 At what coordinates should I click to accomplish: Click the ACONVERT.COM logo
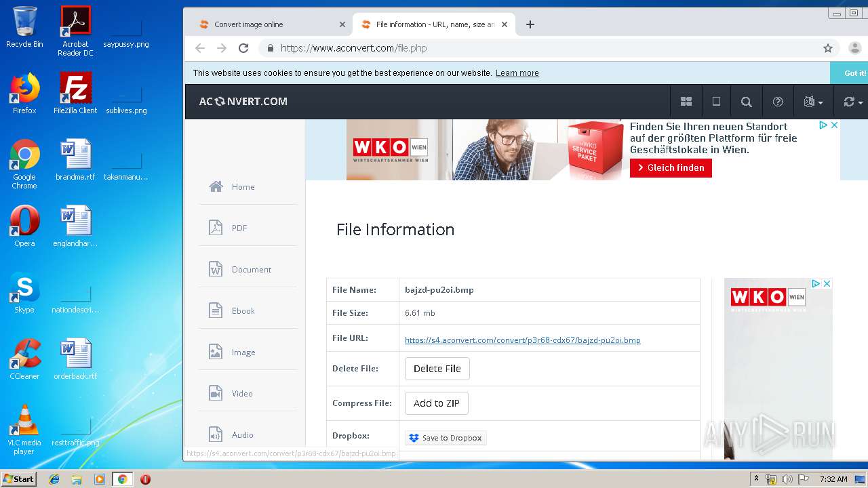point(243,102)
